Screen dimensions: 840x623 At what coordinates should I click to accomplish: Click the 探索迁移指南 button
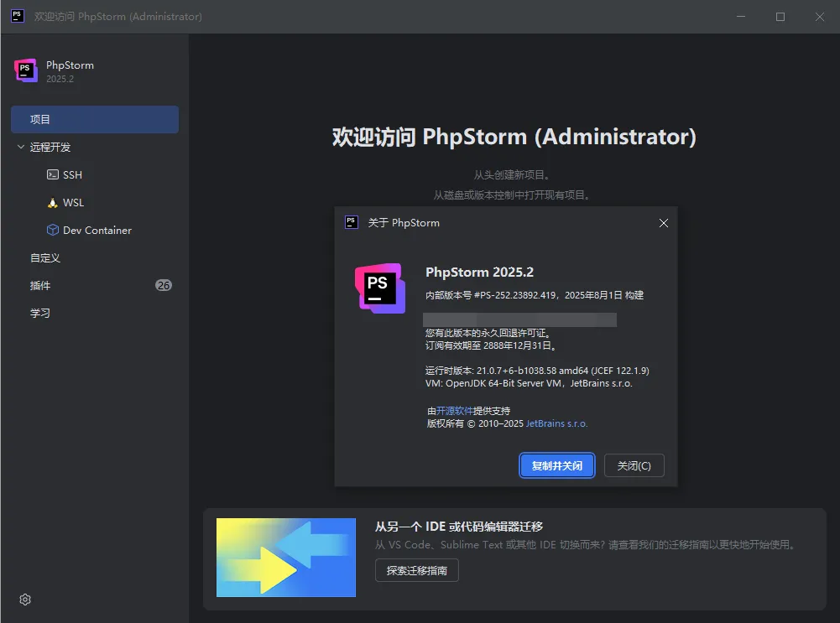click(416, 571)
